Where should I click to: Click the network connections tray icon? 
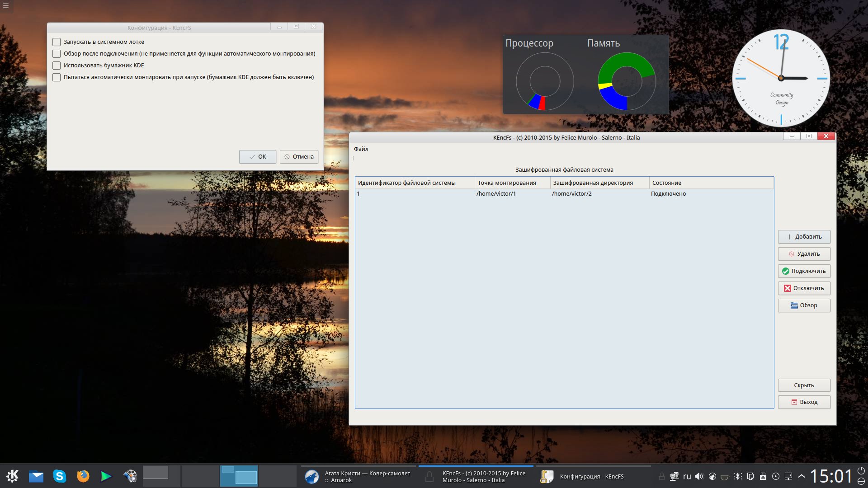pos(674,476)
